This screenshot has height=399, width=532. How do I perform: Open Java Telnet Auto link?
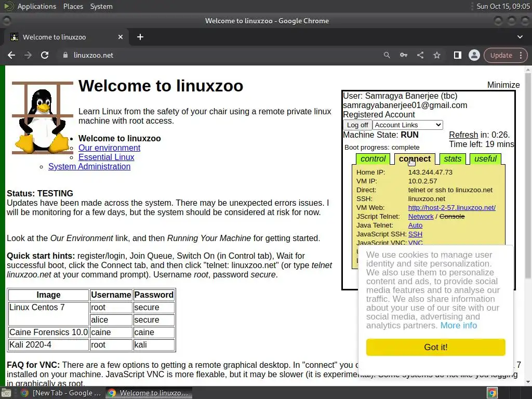415,225
